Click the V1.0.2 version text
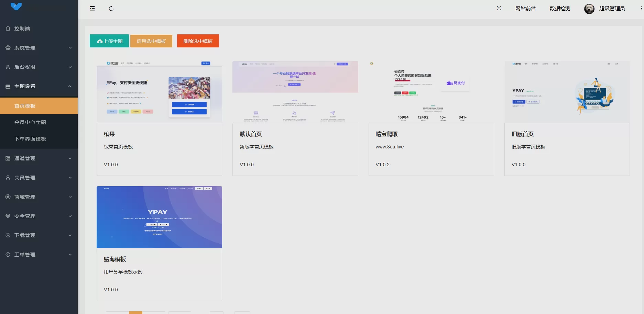The width and height of the screenshot is (644, 314). coord(382,165)
